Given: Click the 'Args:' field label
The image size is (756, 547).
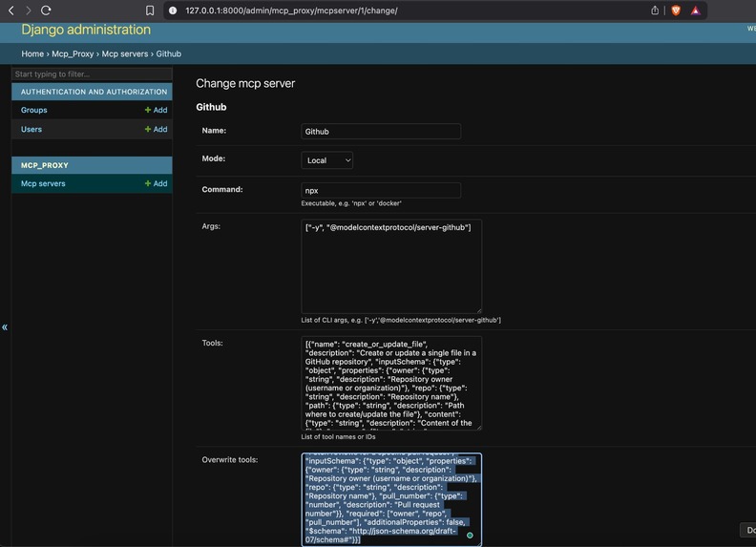Looking at the screenshot, I should pyautogui.click(x=211, y=226).
